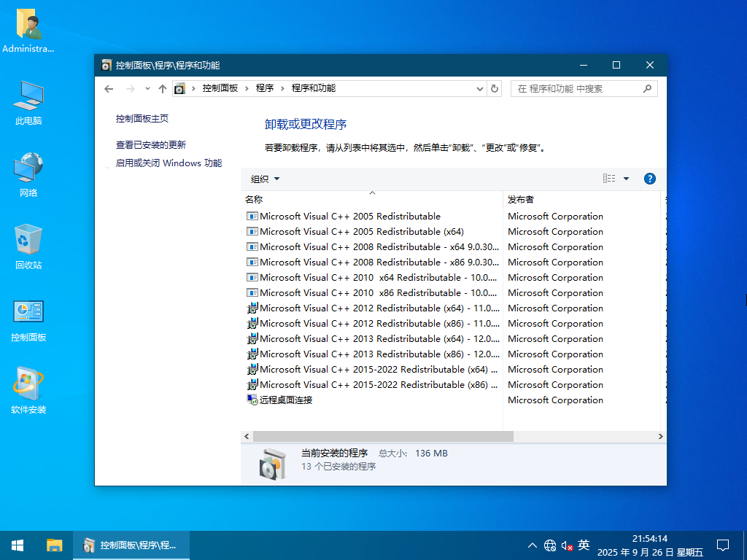Refresh the Programs and Features list
The width and height of the screenshot is (747, 560).
(495, 88)
